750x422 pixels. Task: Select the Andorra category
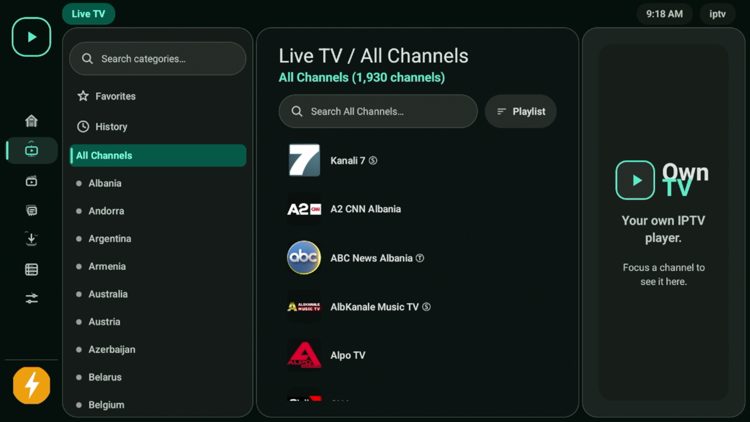158,211
